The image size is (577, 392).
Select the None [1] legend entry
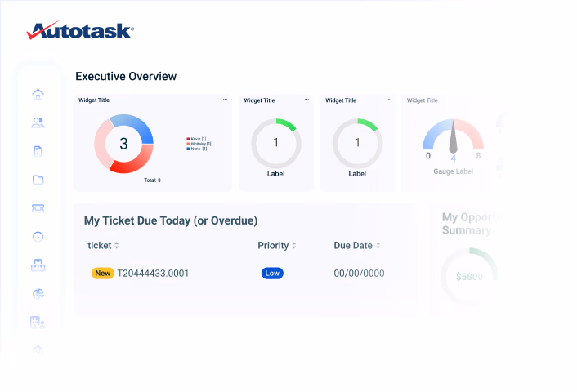point(197,149)
